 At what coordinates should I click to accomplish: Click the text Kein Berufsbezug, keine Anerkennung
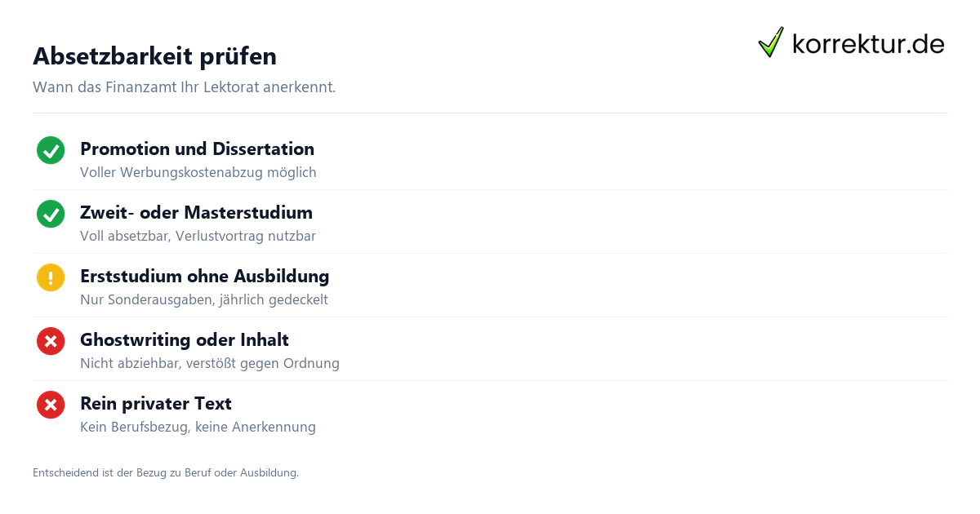(x=198, y=428)
